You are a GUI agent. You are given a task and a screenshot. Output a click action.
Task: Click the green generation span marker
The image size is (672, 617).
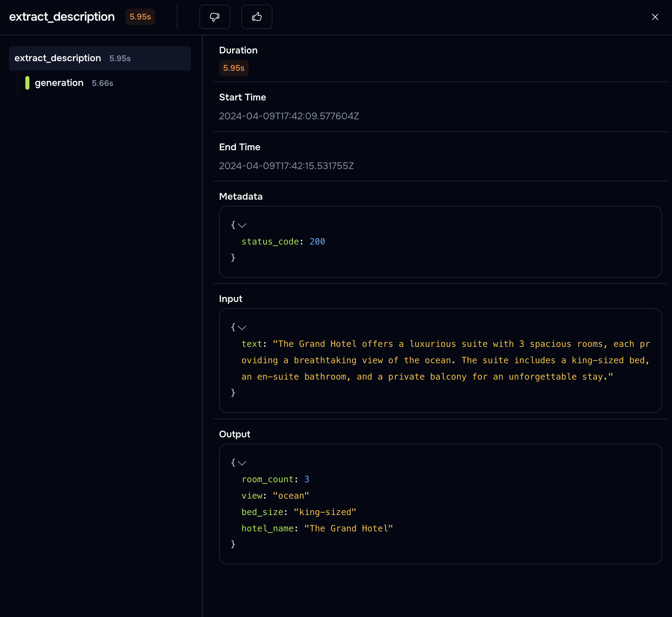[28, 83]
